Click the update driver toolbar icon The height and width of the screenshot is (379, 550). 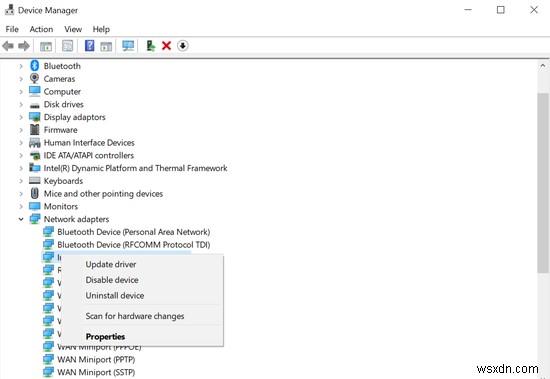pyautogui.click(x=150, y=46)
